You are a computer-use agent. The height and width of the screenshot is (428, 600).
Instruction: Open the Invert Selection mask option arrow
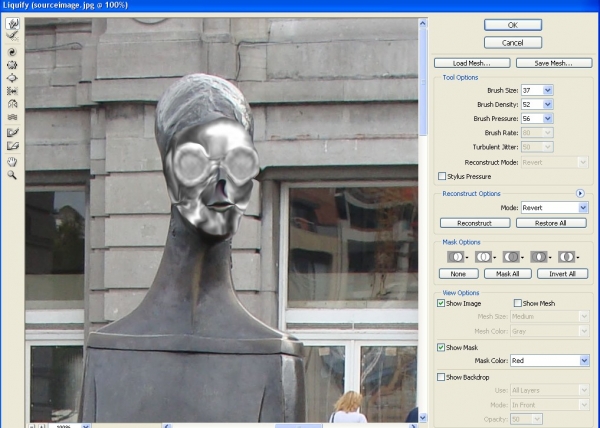577,258
